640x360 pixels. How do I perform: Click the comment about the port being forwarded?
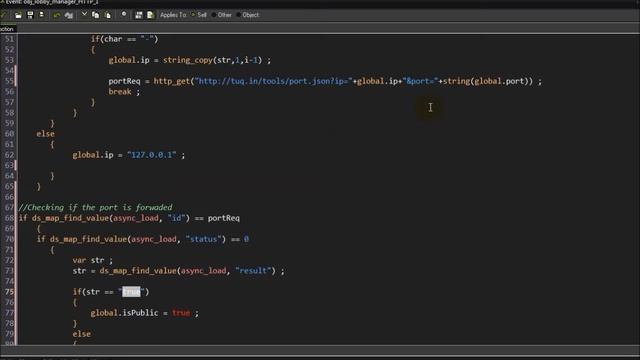point(96,207)
